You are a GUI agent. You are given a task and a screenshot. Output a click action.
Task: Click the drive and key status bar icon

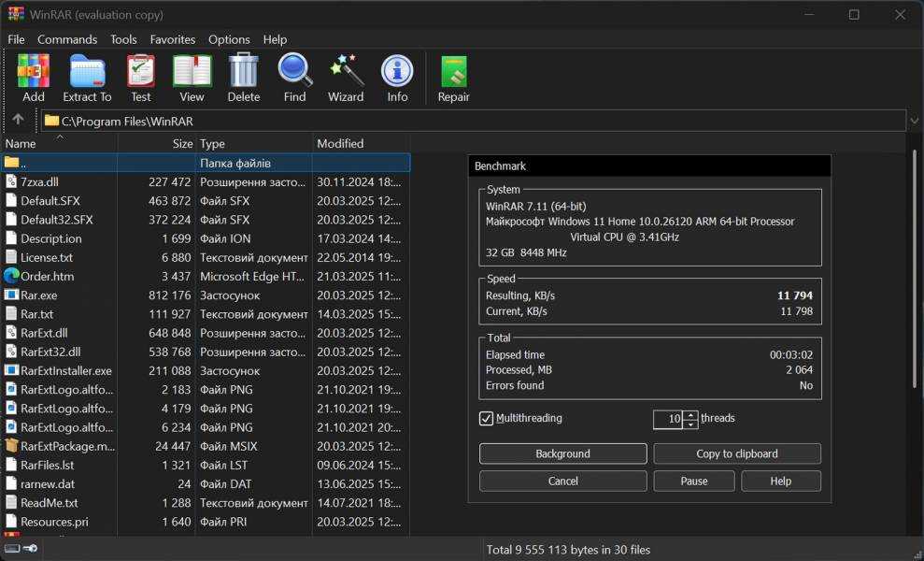pos(21,549)
